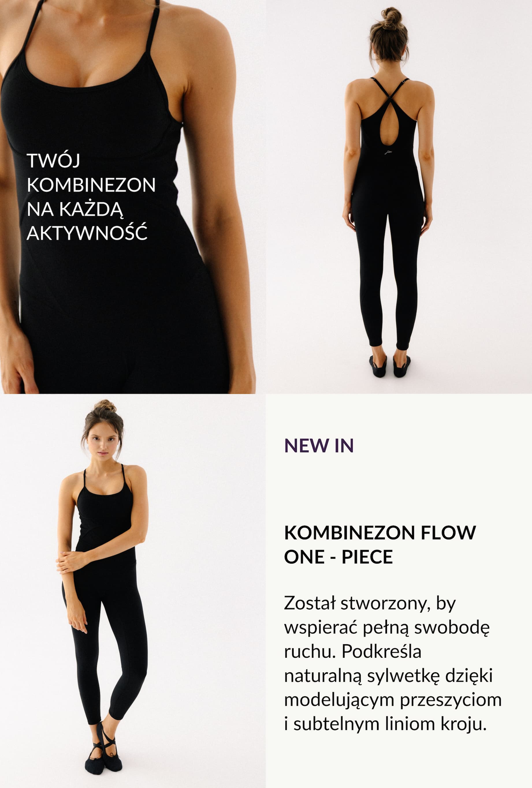Click the "KOMBINEZON FLOW" product title

click(380, 533)
